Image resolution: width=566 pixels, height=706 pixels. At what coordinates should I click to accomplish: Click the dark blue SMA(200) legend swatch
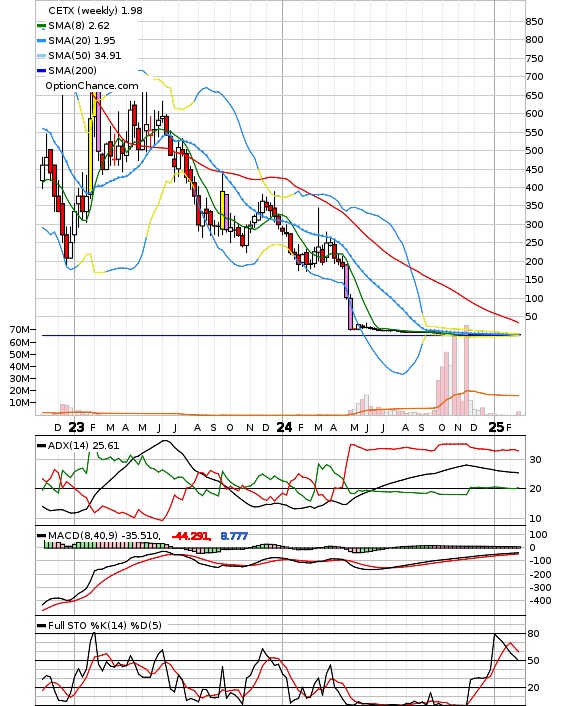tap(41, 70)
